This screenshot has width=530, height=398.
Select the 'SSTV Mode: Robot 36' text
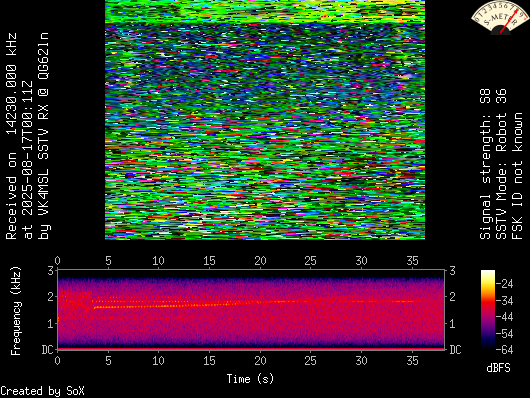point(501,164)
